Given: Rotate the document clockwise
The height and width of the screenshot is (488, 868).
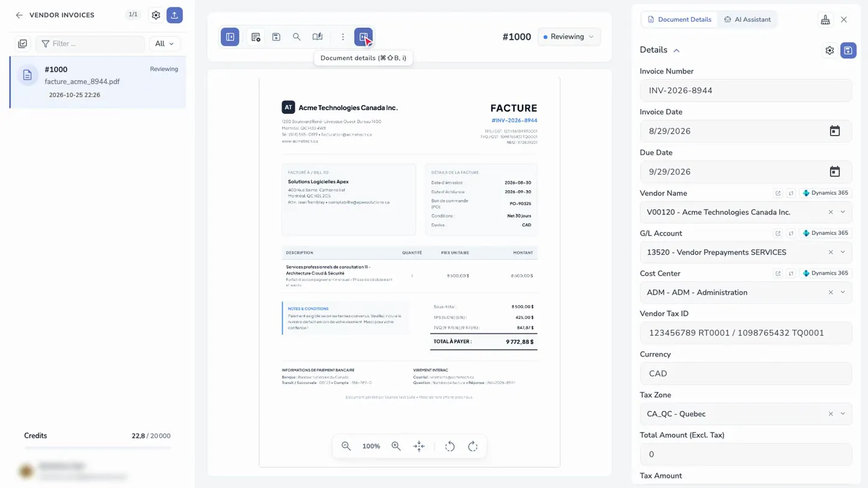Looking at the screenshot, I should pos(473,446).
